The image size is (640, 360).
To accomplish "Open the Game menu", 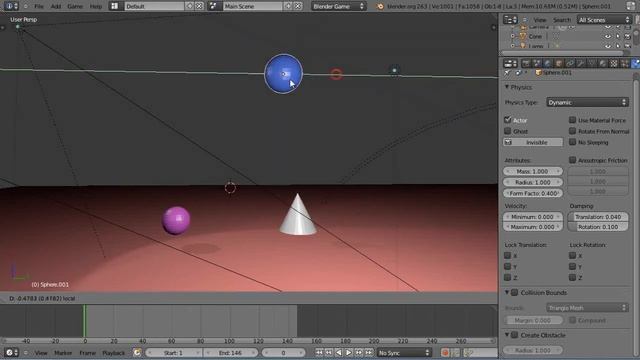I will pos(75,6).
